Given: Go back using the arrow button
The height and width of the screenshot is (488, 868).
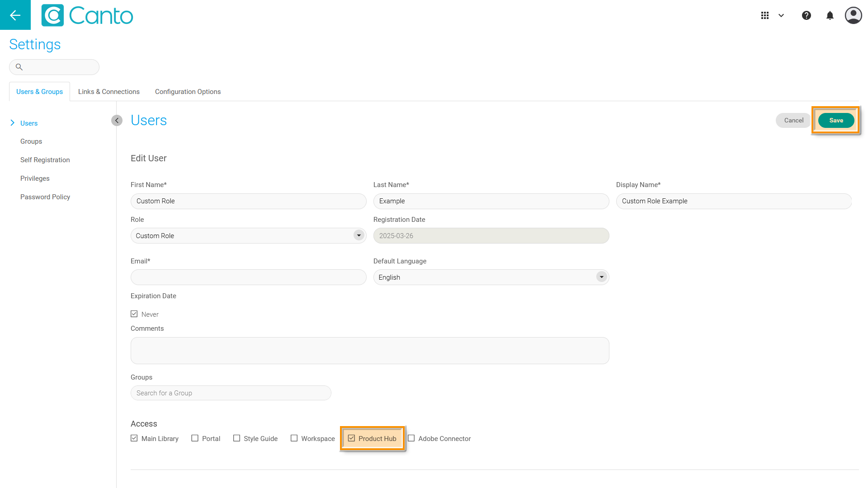Looking at the screenshot, I should [x=15, y=15].
